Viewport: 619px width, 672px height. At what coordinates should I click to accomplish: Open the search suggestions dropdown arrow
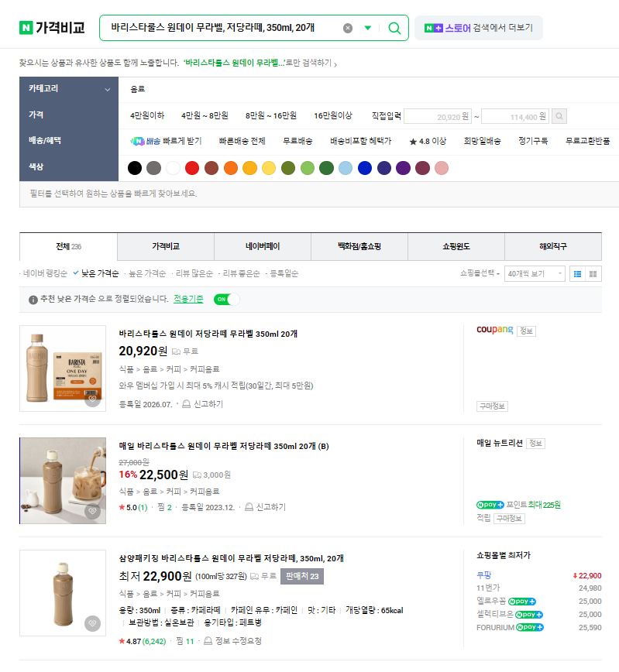368,29
